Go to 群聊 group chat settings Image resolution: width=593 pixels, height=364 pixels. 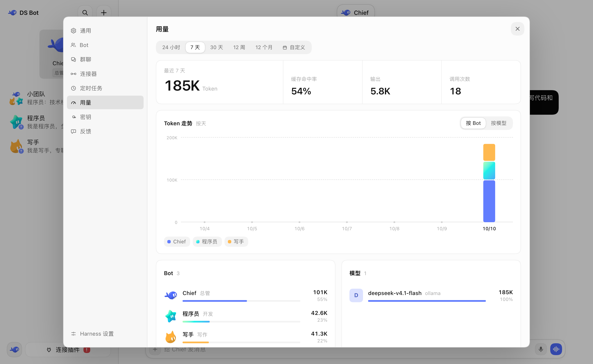[x=105, y=59]
